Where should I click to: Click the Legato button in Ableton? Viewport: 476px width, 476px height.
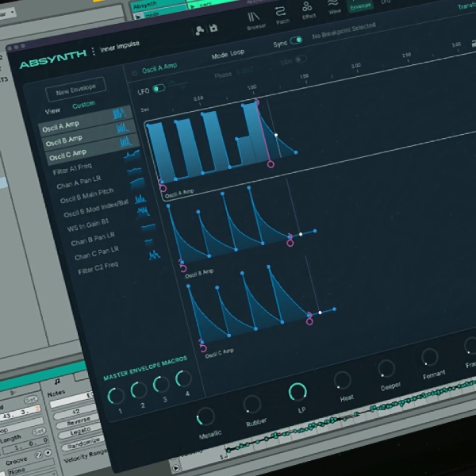tap(80, 432)
